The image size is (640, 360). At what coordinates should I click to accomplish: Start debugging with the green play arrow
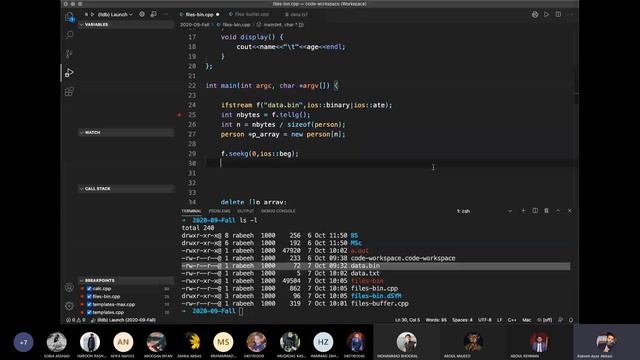(92, 14)
